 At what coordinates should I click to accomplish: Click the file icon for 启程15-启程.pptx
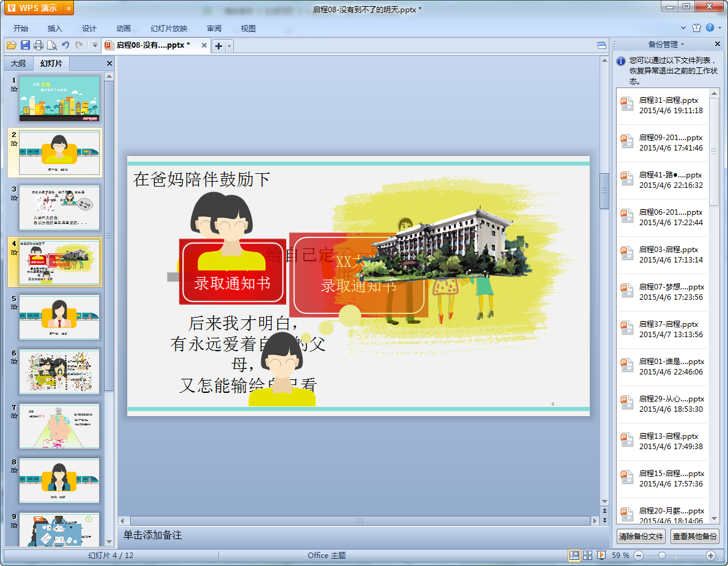[x=627, y=477]
